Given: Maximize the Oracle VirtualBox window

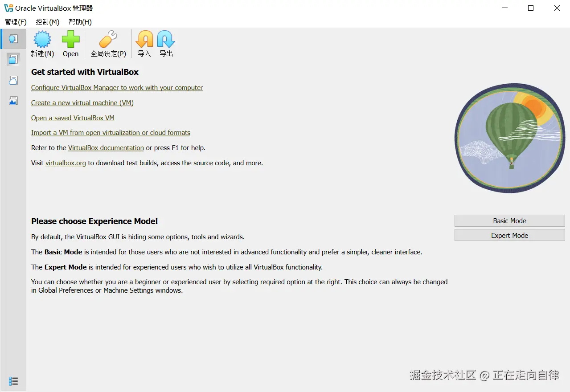Looking at the screenshot, I should pos(531,8).
